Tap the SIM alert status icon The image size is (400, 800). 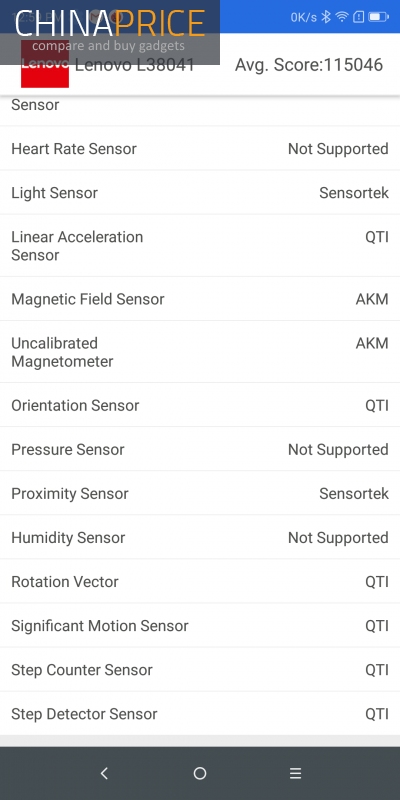coord(359,17)
